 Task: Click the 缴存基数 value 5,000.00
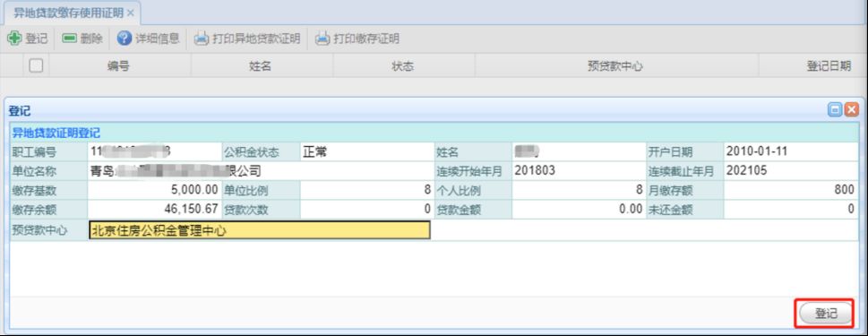(193, 190)
